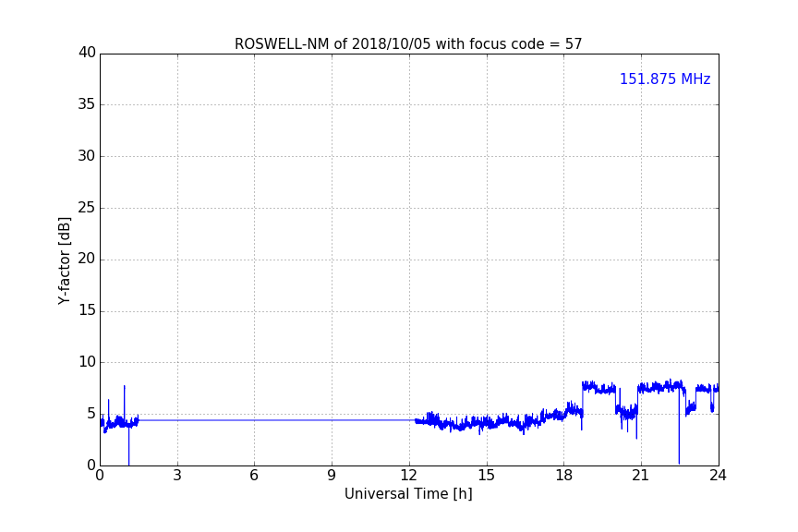Viewport: 798px width, 532px height.
Task: Click the x-axis tick label '3'
Action: coord(177,476)
